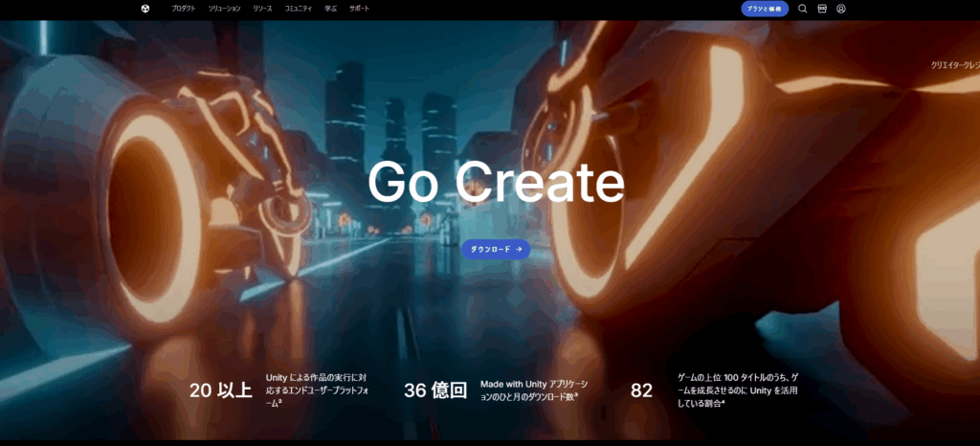This screenshot has width=980, height=446.
Task: Click the 36 億回 statistic
Action: (435, 391)
